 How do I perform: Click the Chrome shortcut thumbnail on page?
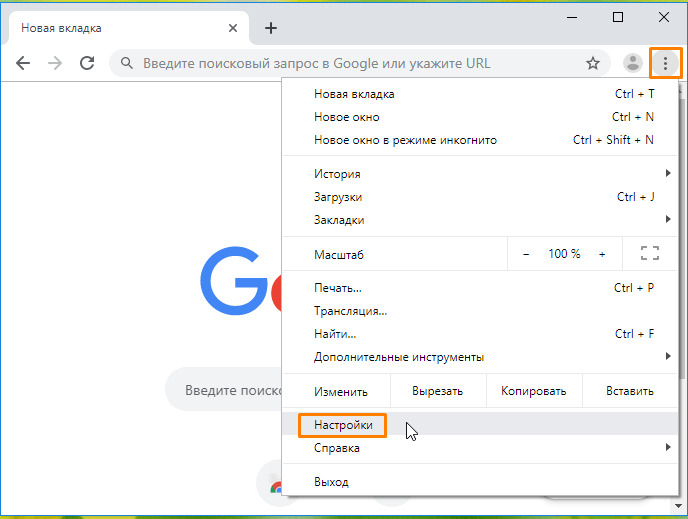click(x=271, y=483)
